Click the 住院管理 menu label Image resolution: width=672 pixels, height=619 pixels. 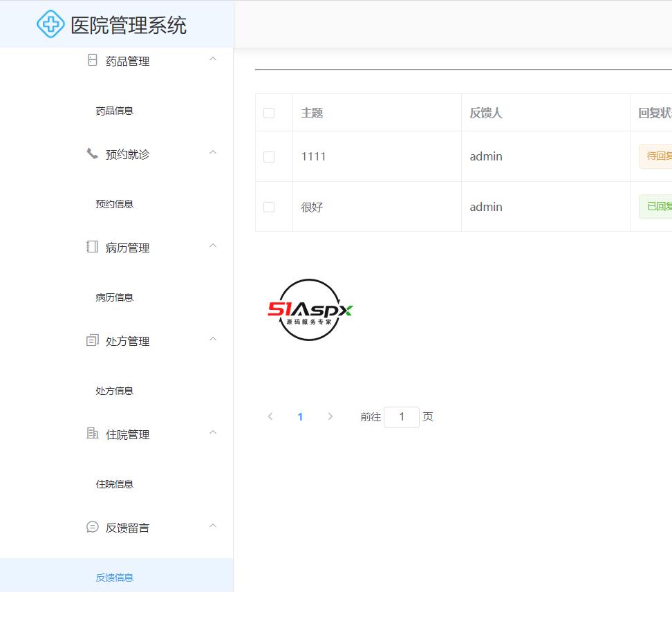point(127,434)
